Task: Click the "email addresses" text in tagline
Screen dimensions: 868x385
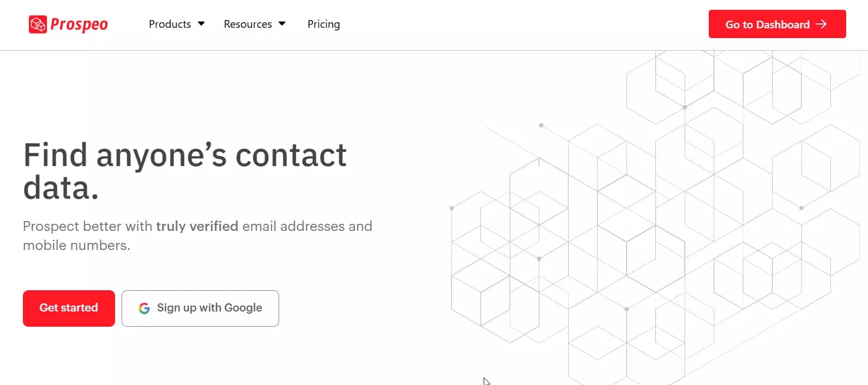Action: point(293,226)
